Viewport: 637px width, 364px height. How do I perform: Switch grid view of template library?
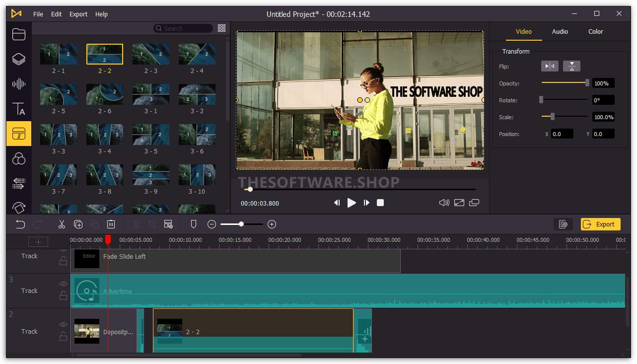point(221,28)
